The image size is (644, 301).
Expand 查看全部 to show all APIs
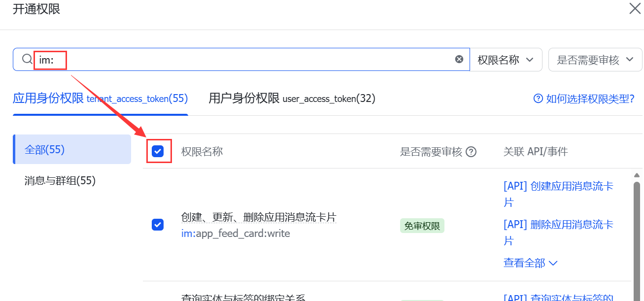click(x=524, y=263)
